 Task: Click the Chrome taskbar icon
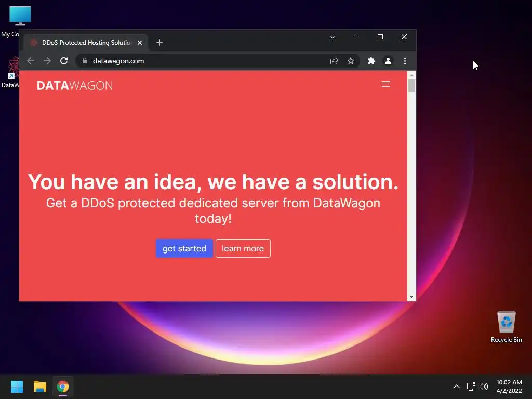tap(63, 387)
